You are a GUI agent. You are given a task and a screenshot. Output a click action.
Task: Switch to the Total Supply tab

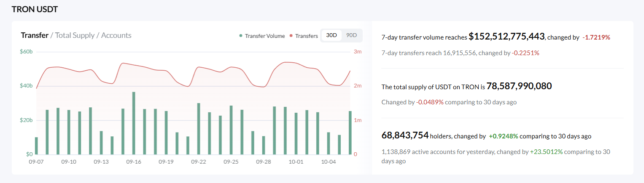click(75, 35)
